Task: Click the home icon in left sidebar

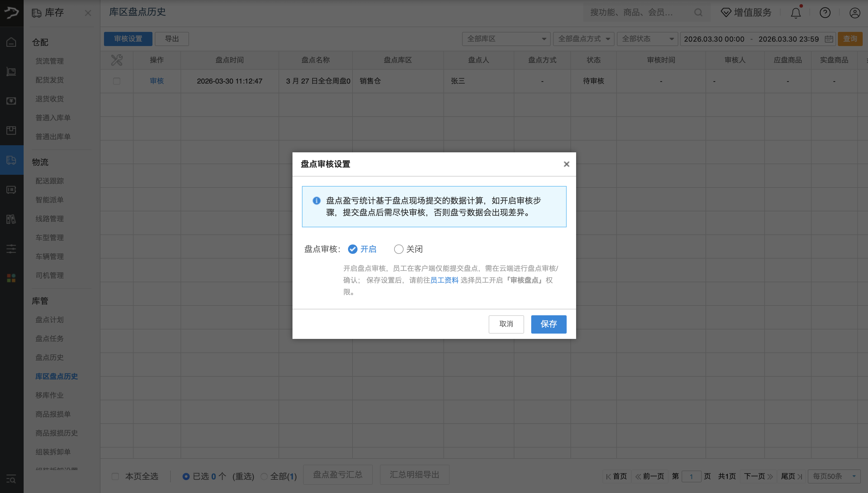Action: [x=11, y=42]
